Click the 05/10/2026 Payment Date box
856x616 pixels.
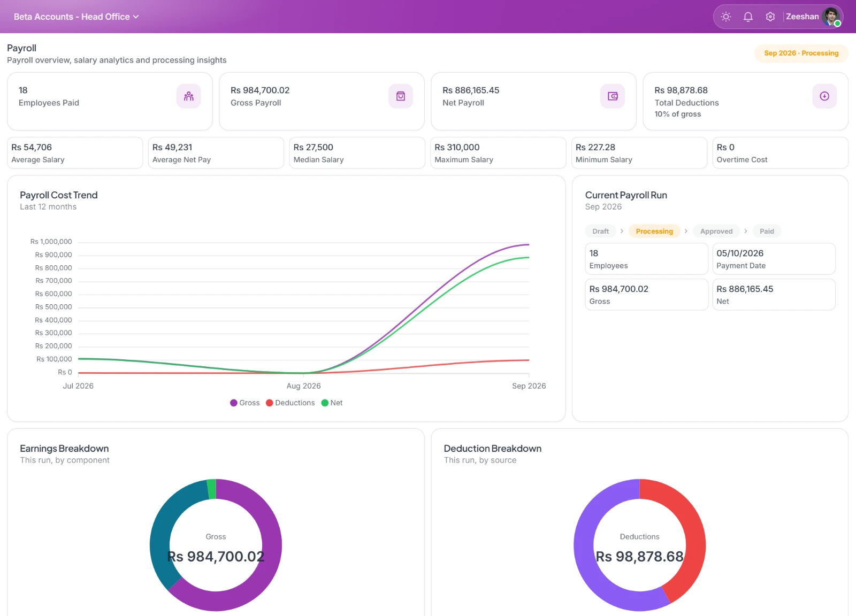[774, 259]
